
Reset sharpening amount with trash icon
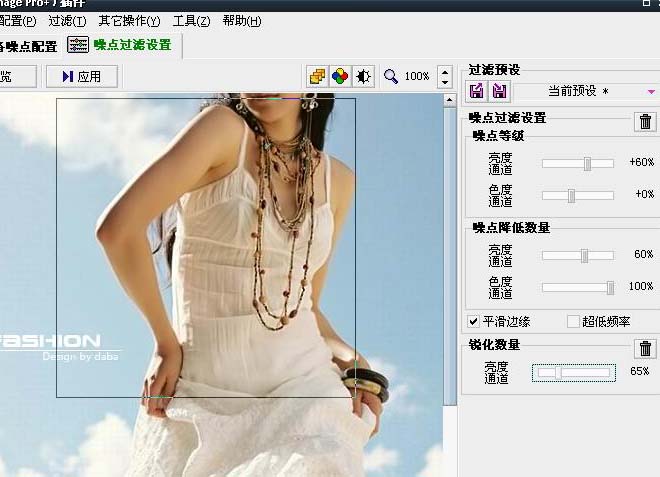pyautogui.click(x=645, y=349)
